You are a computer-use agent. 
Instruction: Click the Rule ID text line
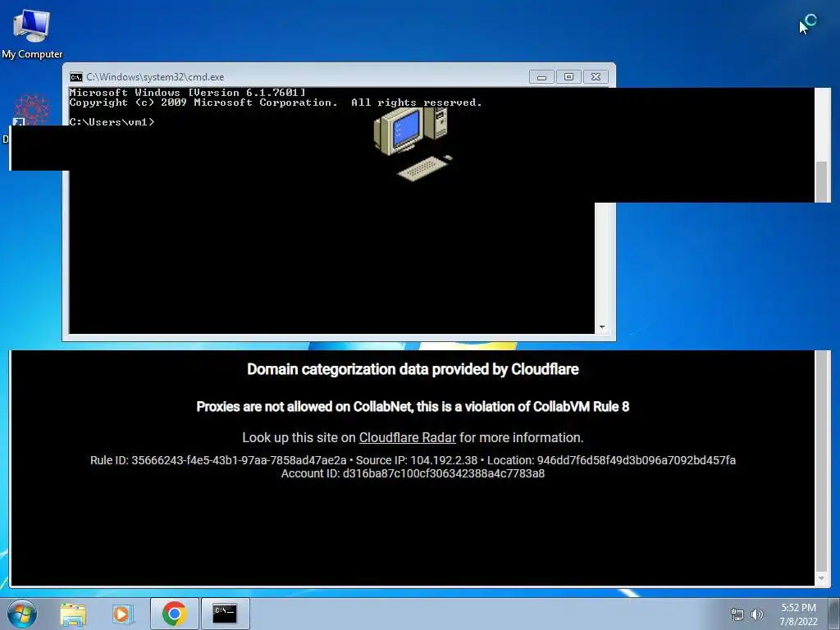[413, 460]
